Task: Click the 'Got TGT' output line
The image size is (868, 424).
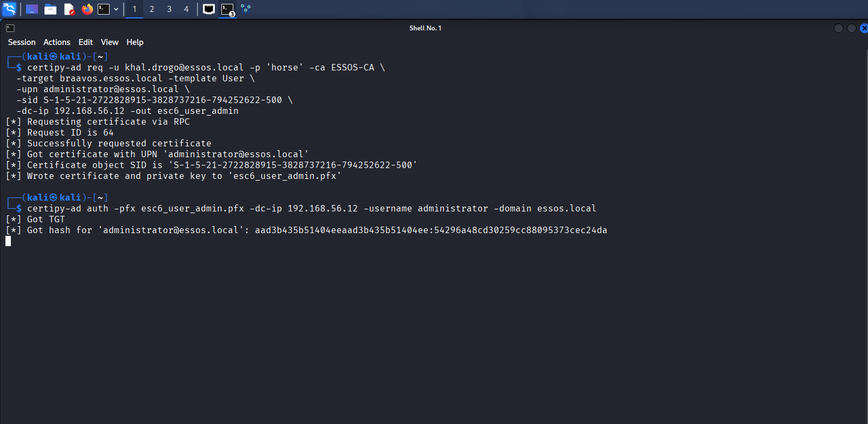Action: 35,220
